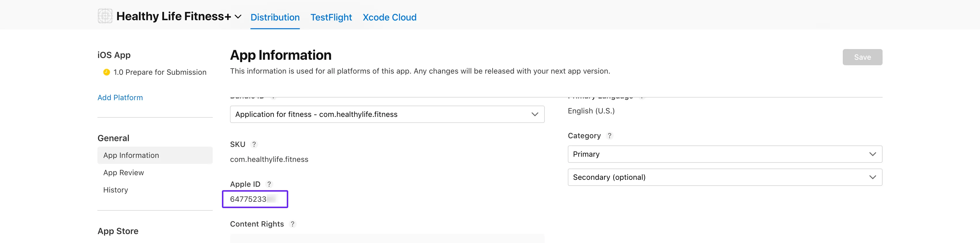Click the Healthy Life Fitness+ app icon
980x243 pixels.
click(x=105, y=16)
